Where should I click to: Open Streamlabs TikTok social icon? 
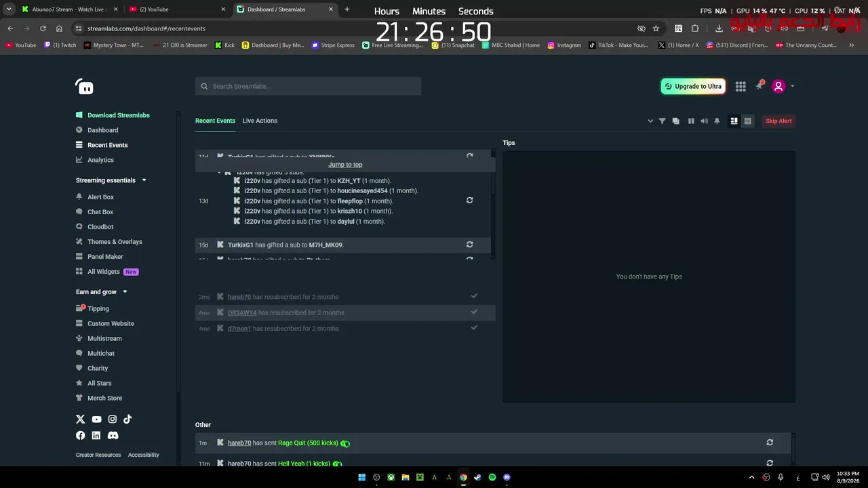(x=127, y=420)
